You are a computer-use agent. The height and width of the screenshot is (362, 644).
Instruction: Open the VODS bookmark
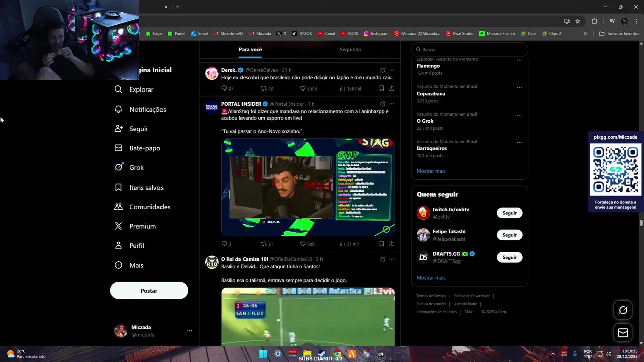pos(349,34)
